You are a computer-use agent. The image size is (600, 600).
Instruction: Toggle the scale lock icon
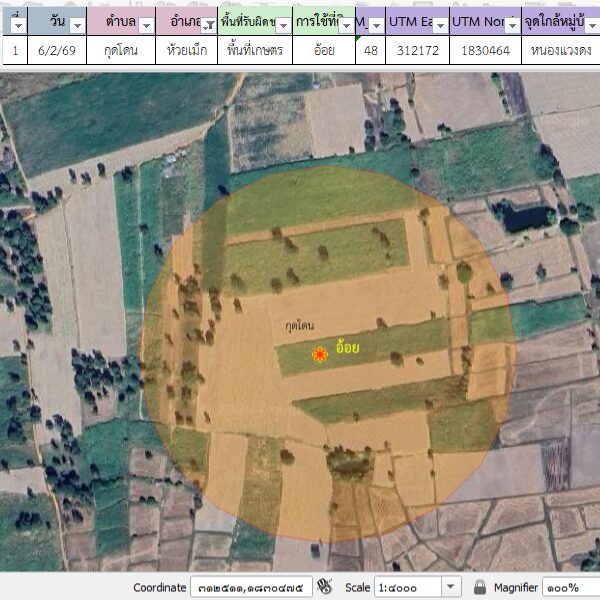(x=481, y=587)
